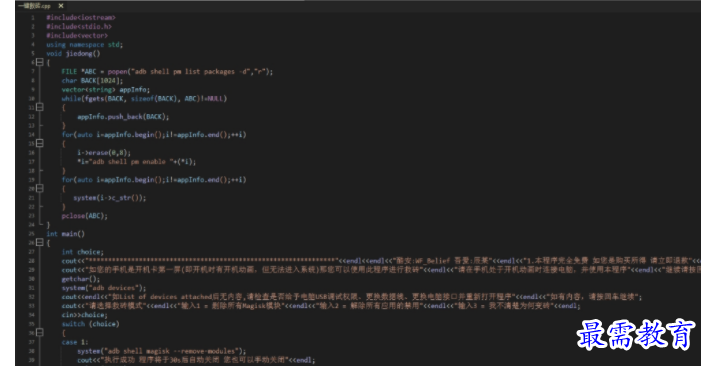Image resolution: width=701 pixels, height=366 pixels.
Task: Click line number 1 in the gutter
Action: (x=33, y=17)
